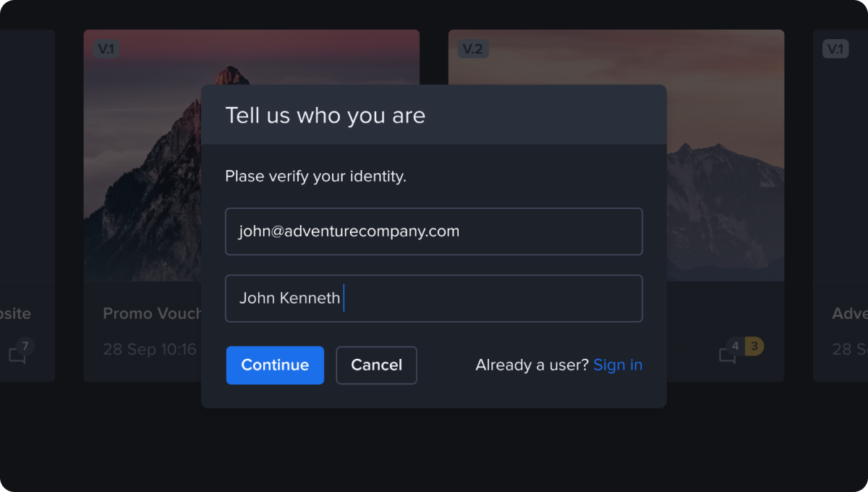This screenshot has width=868, height=492.
Task: Click the "Please verify your identity" text
Action: click(x=315, y=176)
